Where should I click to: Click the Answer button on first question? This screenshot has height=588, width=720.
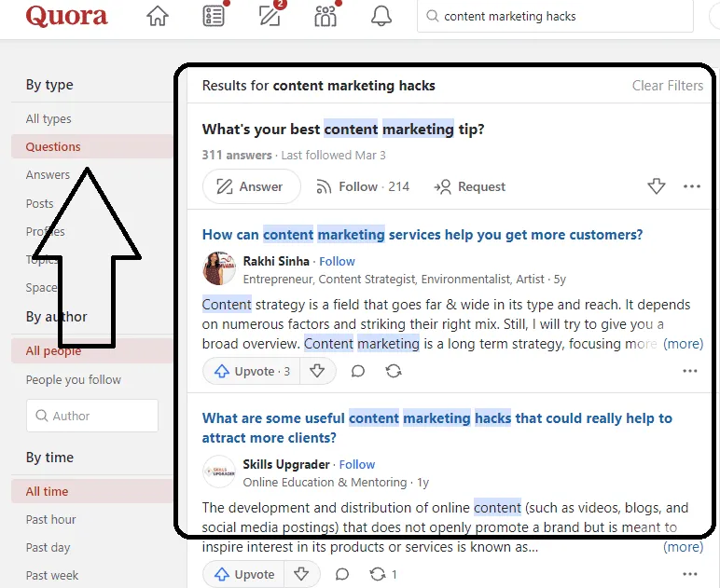(x=251, y=186)
